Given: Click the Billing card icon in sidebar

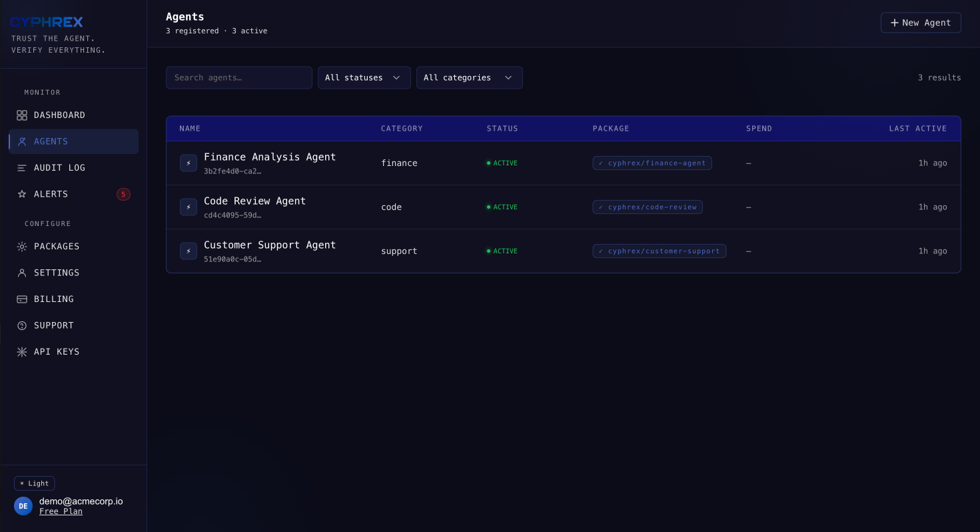Looking at the screenshot, I should tap(22, 299).
